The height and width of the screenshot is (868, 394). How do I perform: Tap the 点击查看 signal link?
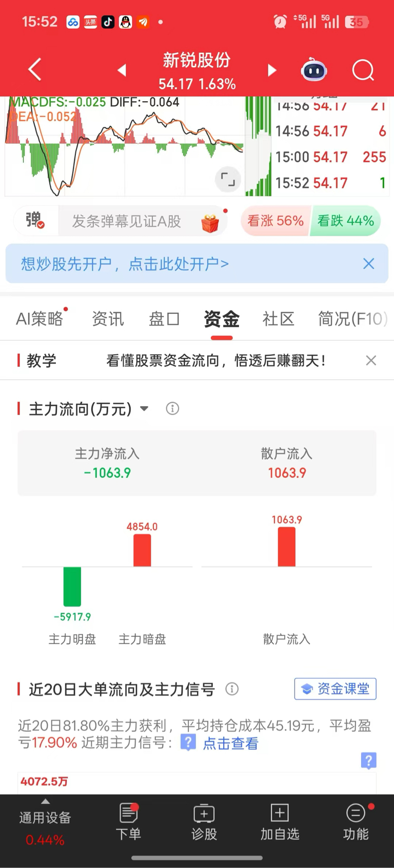click(230, 743)
